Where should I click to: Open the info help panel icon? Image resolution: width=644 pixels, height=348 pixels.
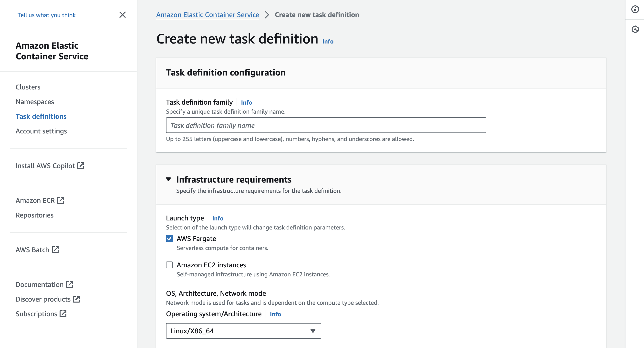click(635, 10)
